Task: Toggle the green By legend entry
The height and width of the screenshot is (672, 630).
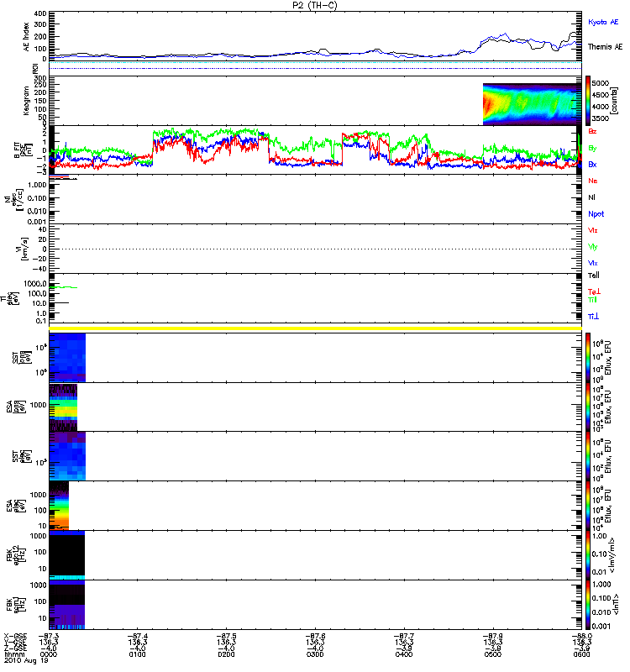Action: (593, 148)
